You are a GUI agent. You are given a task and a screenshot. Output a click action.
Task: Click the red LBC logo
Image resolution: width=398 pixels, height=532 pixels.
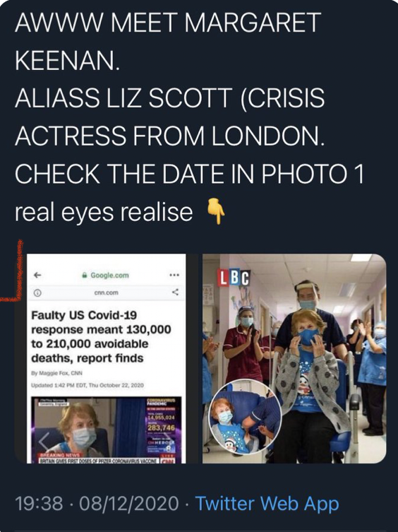click(234, 278)
